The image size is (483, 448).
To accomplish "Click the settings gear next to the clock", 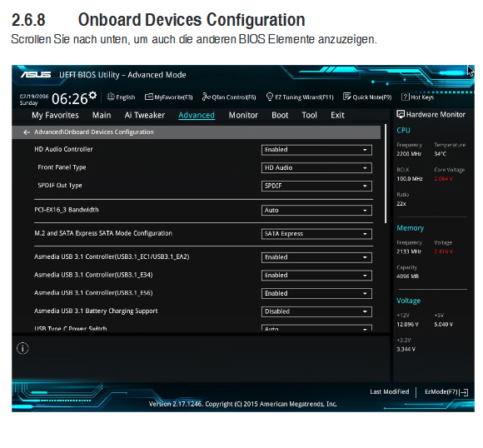I will 92,95.
